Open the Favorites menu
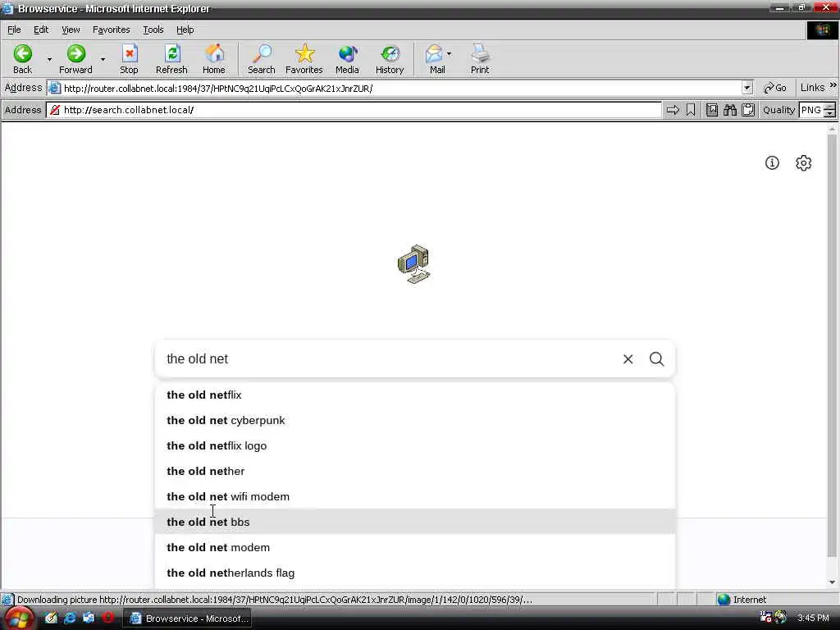The image size is (840, 630). click(x=111, y=30)
